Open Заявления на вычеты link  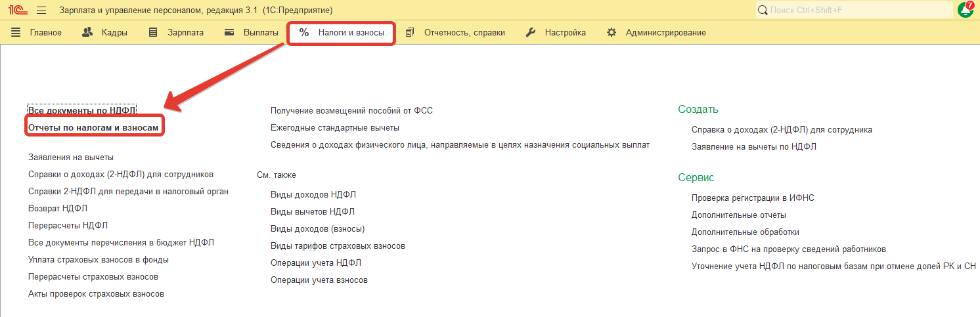[x=71, y=158]
